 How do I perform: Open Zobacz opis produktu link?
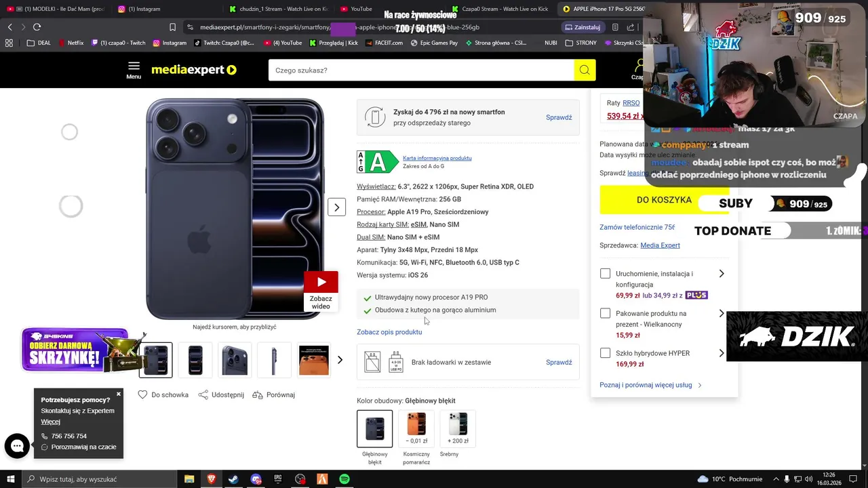coord(389,332)
